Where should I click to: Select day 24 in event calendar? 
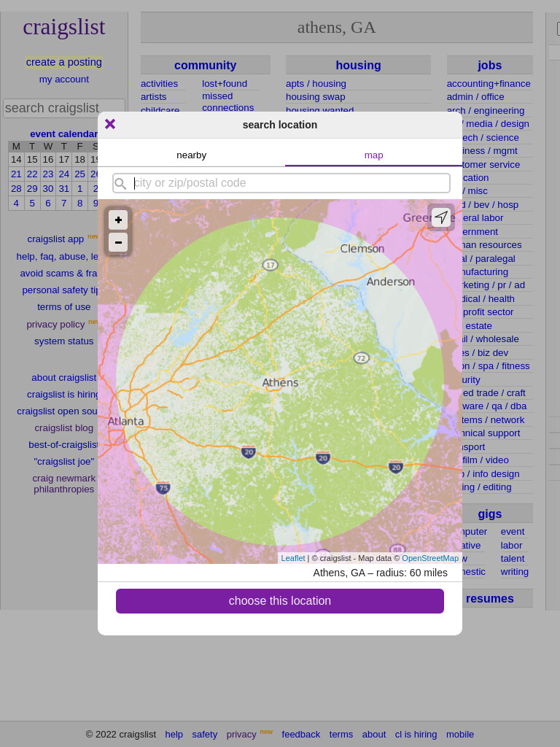click(x=64, y=174)
